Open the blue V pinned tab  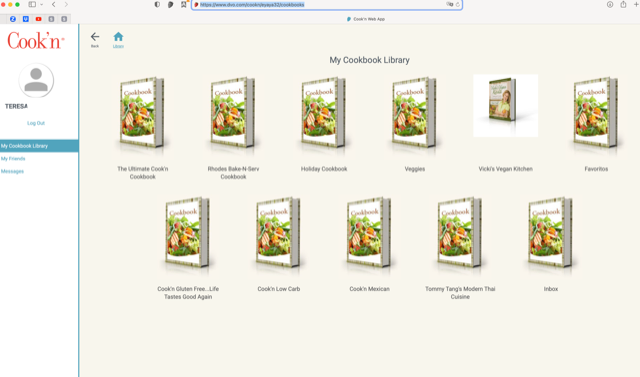tap(26, 19)
